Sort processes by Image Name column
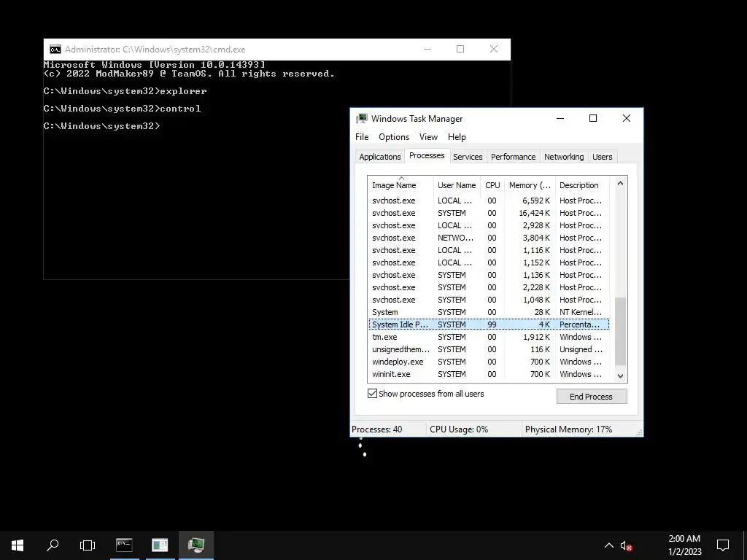This screenshot has width=747, height=560. click(x=400, y=185)
